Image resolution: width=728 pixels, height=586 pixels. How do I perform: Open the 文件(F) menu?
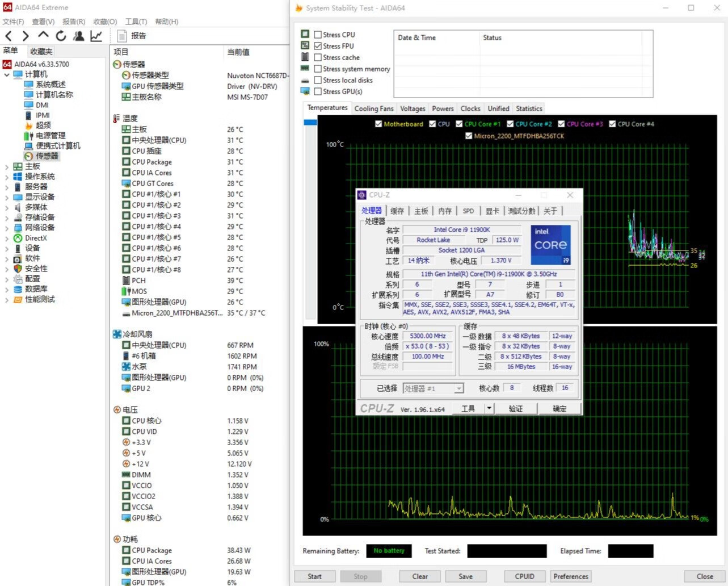(13, 22)
